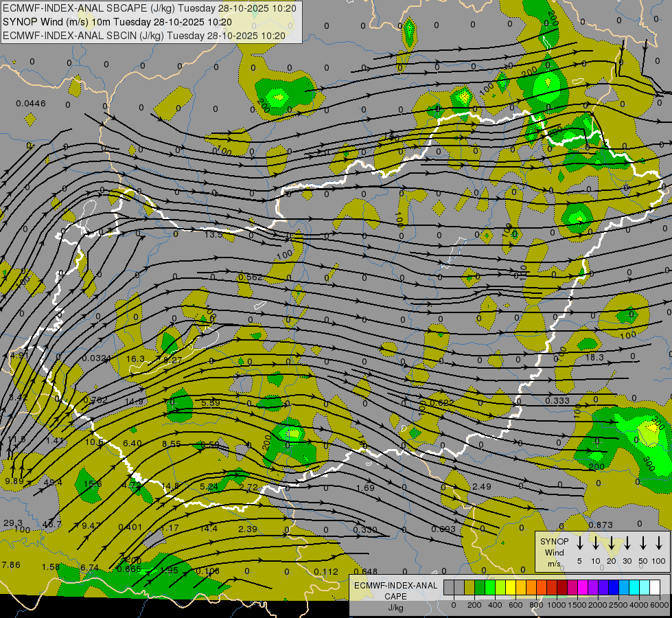This screenshot has width=672, height=618.
Task: Click the 45.7 value on the map
Action: tap(52, 525)
